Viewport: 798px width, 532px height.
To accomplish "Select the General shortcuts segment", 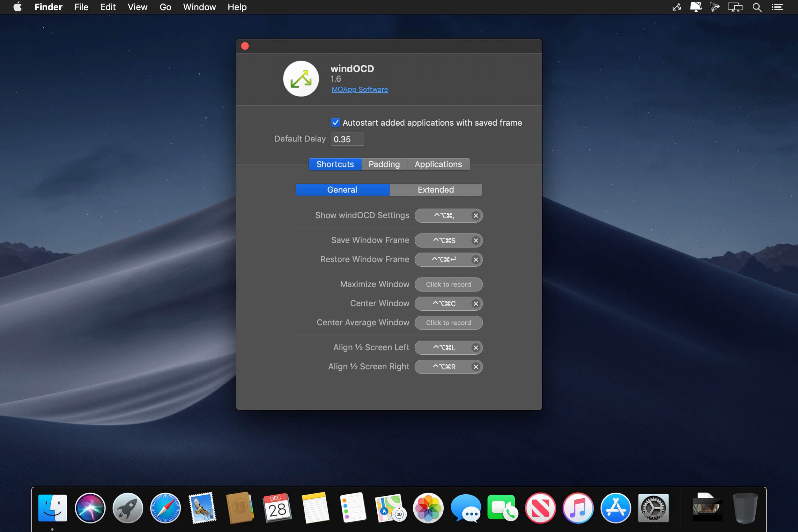I will click(x=342, y=190).
